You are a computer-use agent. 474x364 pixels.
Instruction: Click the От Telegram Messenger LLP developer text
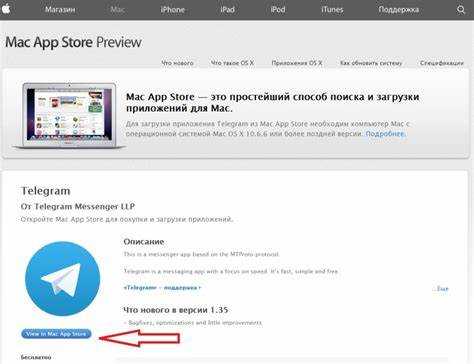click(x=78, y=206)
